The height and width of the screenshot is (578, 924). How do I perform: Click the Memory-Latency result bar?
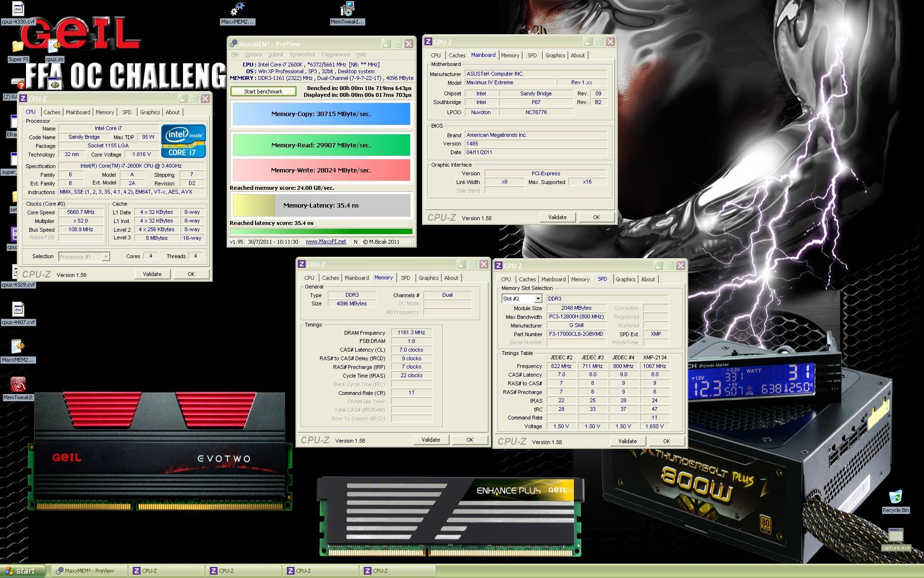pos(321,205)
